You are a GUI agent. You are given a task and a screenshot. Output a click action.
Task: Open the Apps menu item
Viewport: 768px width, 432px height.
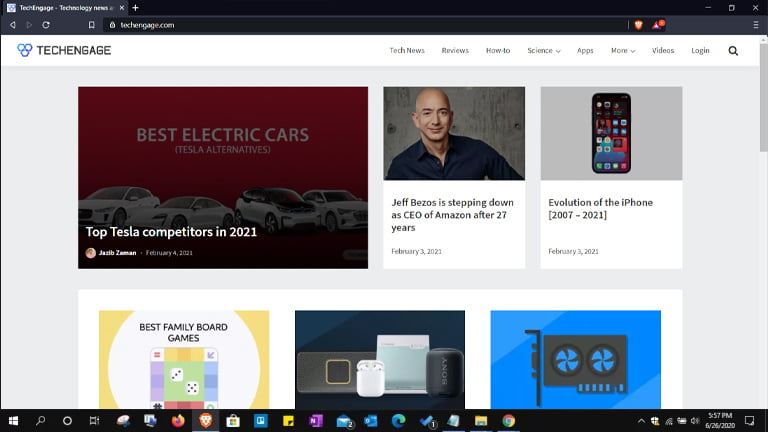585,50
